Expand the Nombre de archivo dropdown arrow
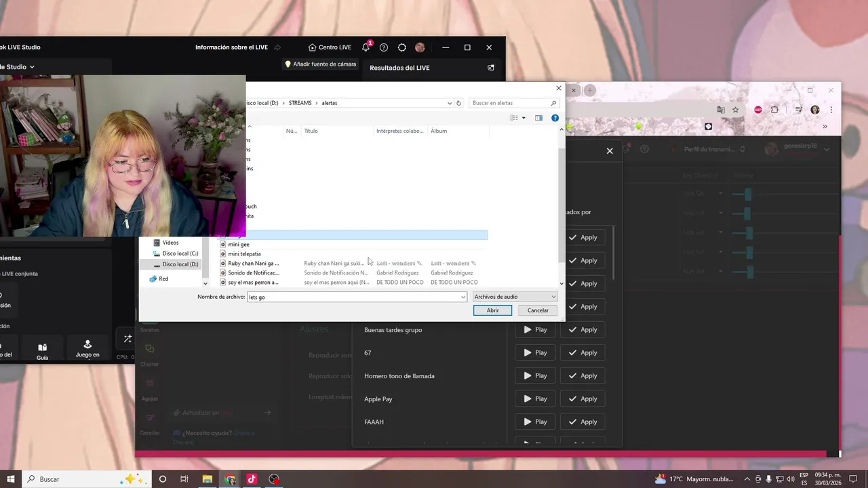The image size is (868, 488). point(464,297)
